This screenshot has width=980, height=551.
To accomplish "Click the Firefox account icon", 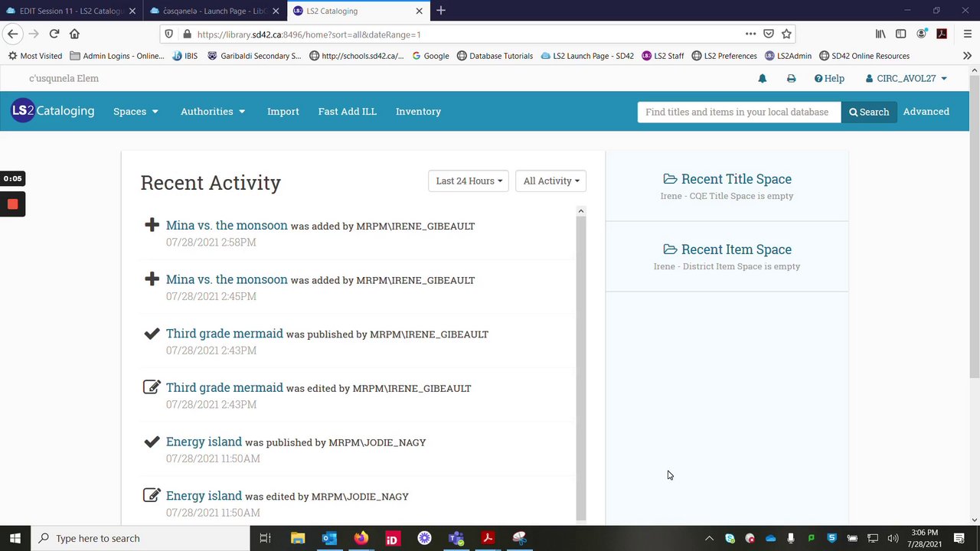I will click(x=922, y=34).
